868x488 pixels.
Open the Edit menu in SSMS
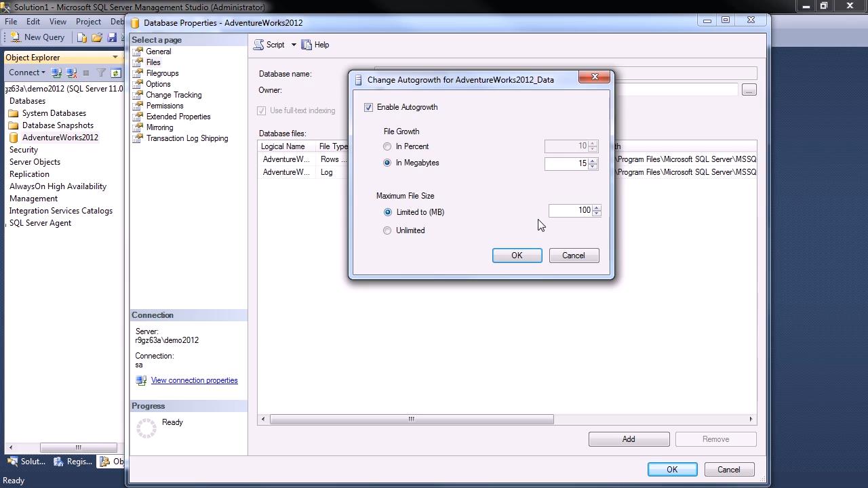click(x=33, y=22)
